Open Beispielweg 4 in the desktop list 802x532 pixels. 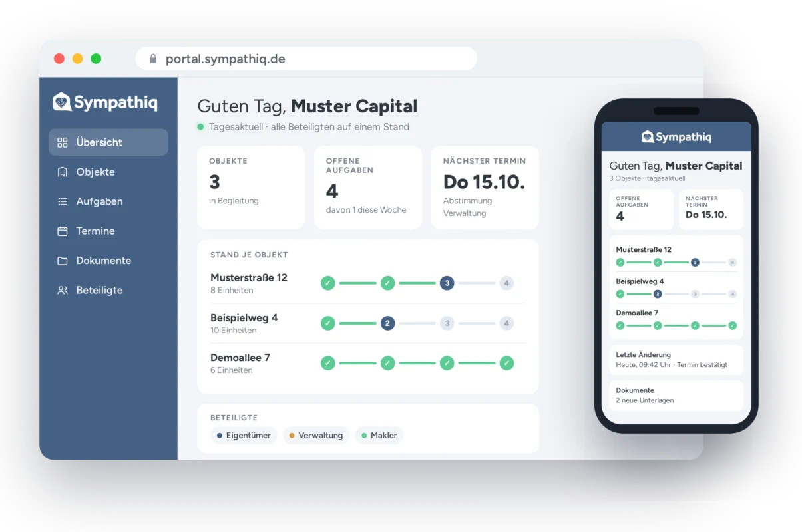368,323
